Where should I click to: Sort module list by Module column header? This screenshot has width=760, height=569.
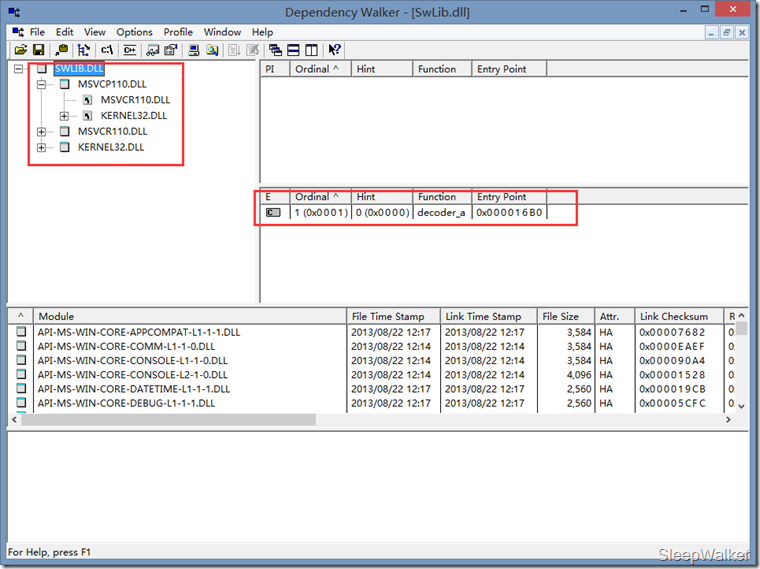click(190, 316)
